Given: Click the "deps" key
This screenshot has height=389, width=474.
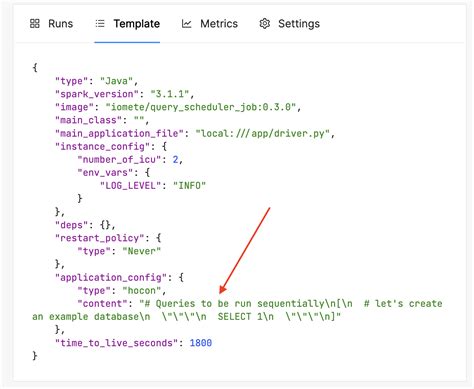Looking at the screenshot, I should tap(72, 225).
